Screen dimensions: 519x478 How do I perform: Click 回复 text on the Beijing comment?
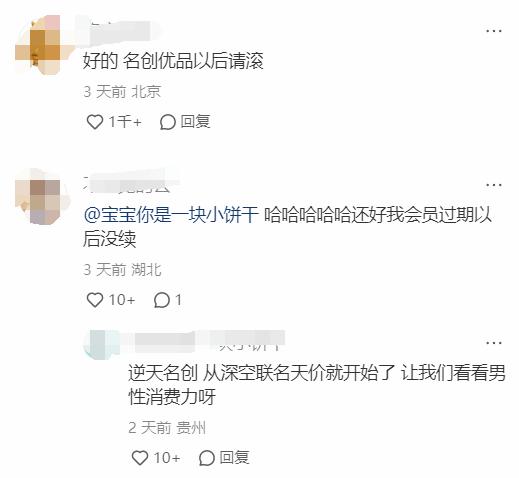click(195, 122)
